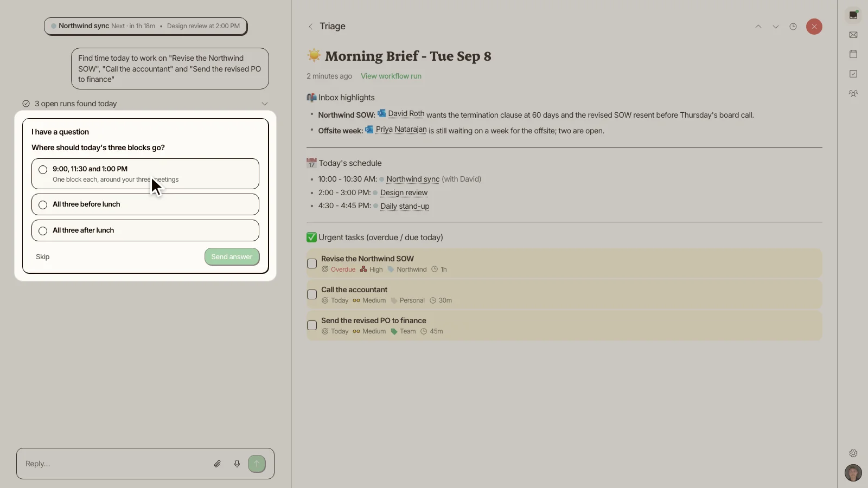This screenshot has height=488, width=868.
Task: Open settings gear in right sidebar
Action: [853, 453]
